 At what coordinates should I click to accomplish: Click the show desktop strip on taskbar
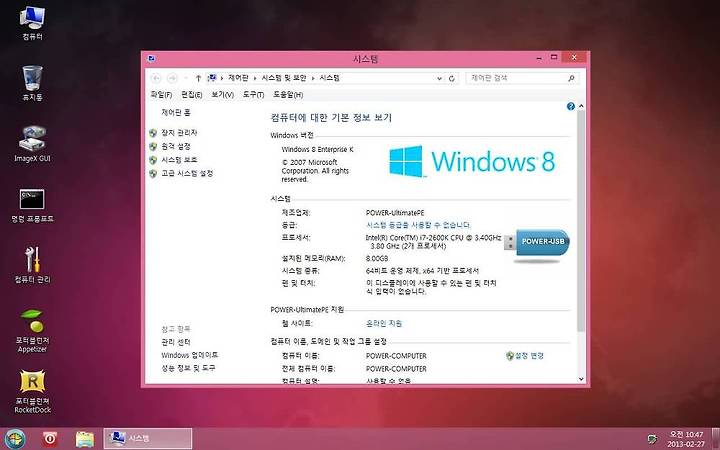click(x=715, y=439)
